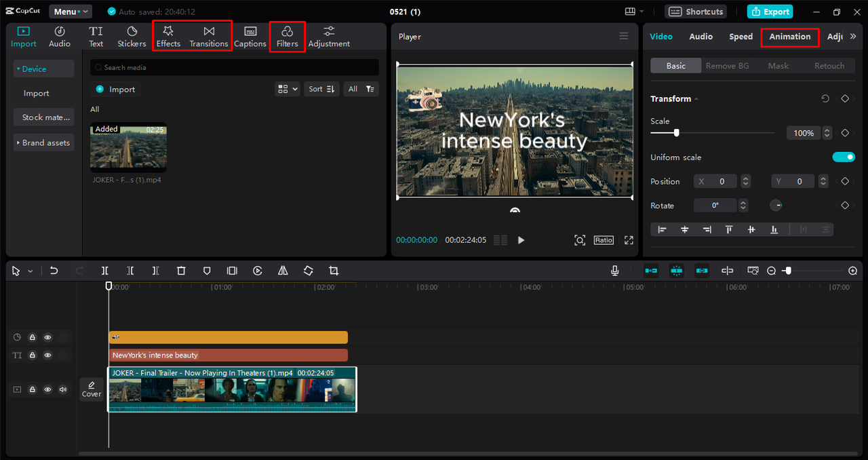Click the Import button with plus icon
The width and height of the screenshot is (868, 460).
115,89
